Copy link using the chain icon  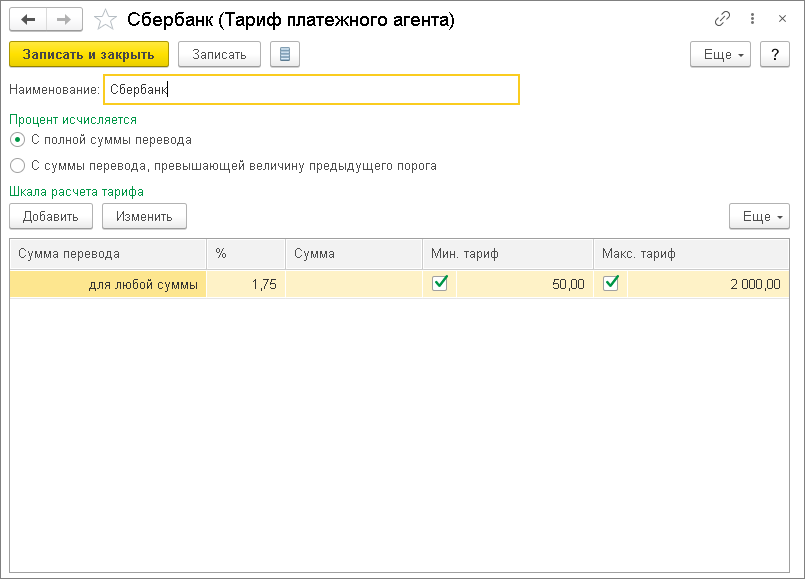pyautogui.click(x=722, y=19)
